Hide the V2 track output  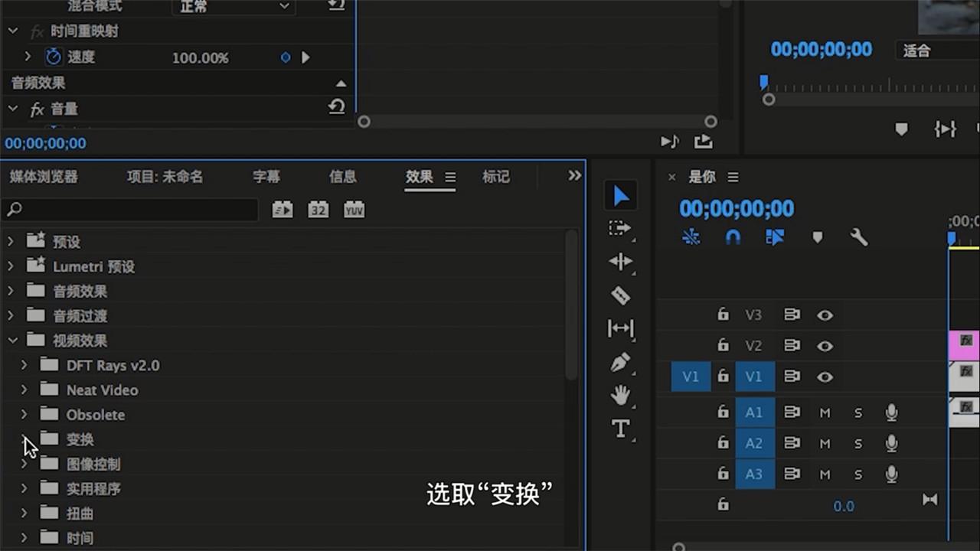pos(825,346)
